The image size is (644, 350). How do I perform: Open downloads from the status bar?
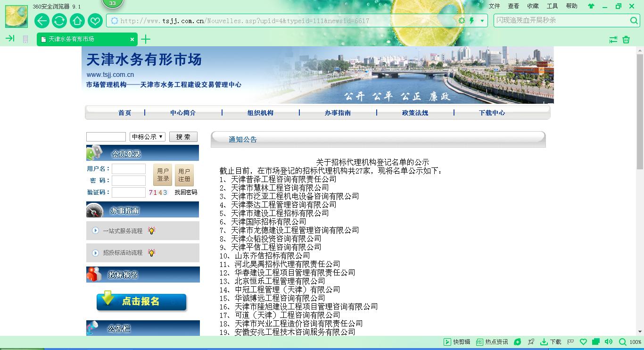coord(551,342)
